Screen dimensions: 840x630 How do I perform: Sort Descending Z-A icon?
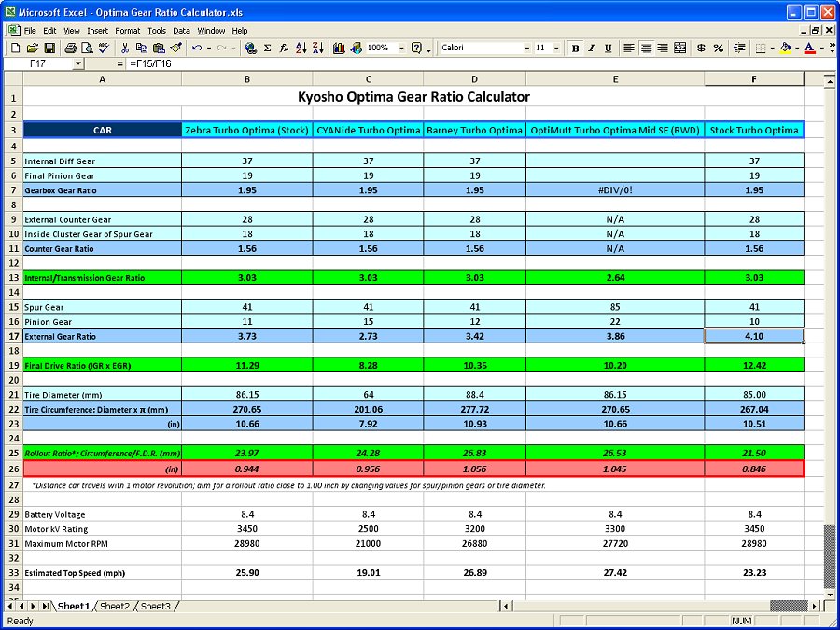tap(318, 49)
